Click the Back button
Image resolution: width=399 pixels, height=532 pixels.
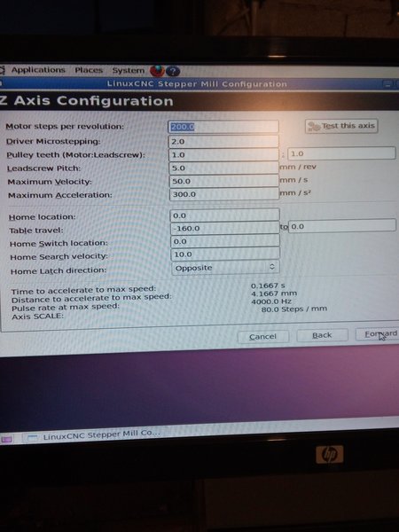pyautogui.click(x=322, y=335)
